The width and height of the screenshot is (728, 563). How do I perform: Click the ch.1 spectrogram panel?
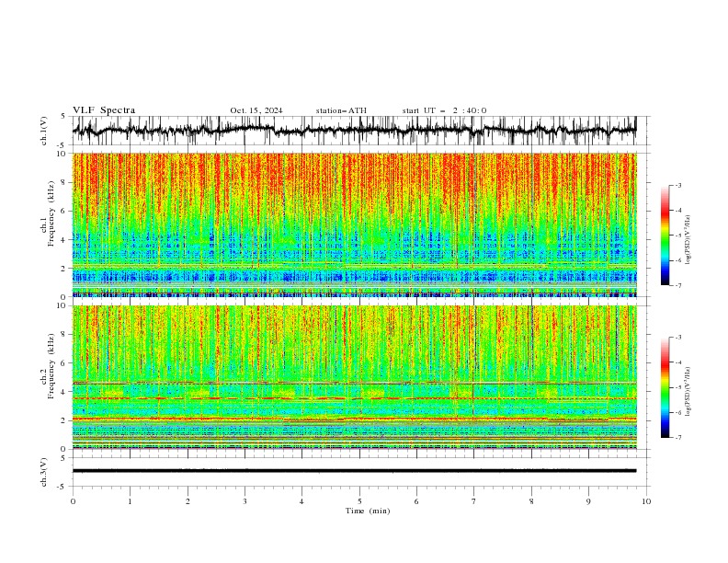[x=354, y=224]
